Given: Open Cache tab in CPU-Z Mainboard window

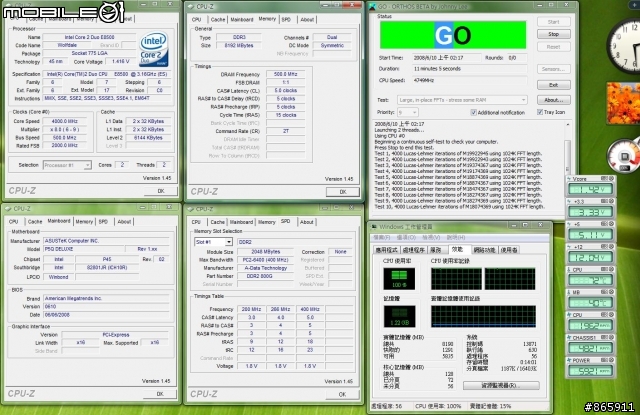Looking at the screenshot, I should tap(35, 222).
